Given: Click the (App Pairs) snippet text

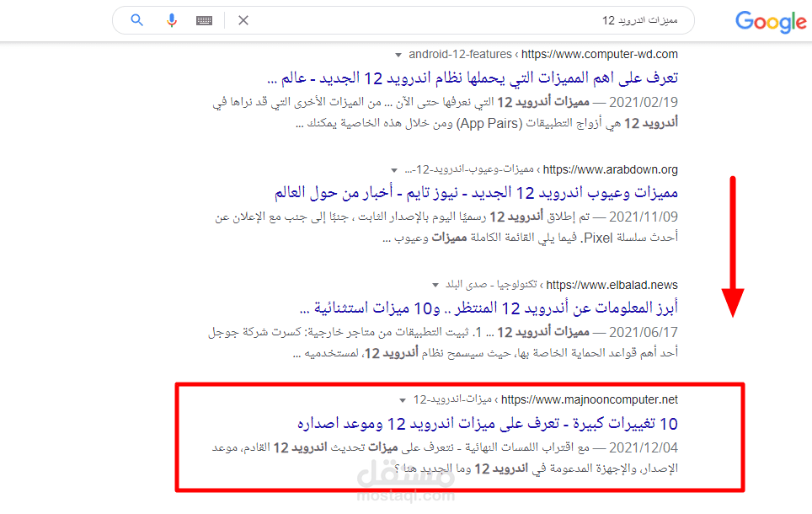Looking at the screenshot, I should click(x=489, y=123).
